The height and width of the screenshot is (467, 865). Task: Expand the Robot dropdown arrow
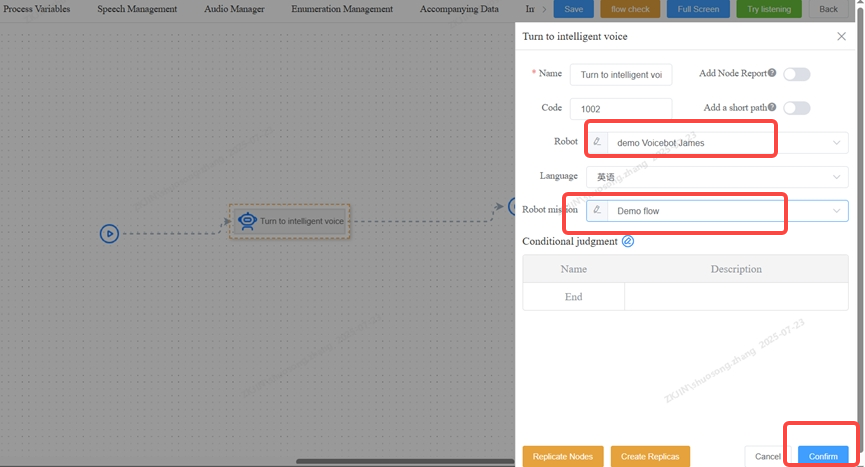pos(837,143)
